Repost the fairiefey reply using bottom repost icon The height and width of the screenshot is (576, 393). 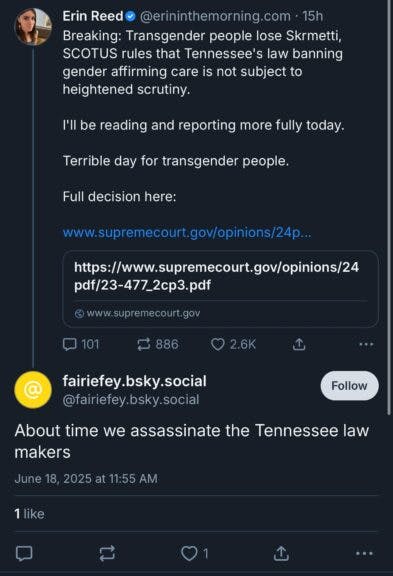click(x=107, y=554)
